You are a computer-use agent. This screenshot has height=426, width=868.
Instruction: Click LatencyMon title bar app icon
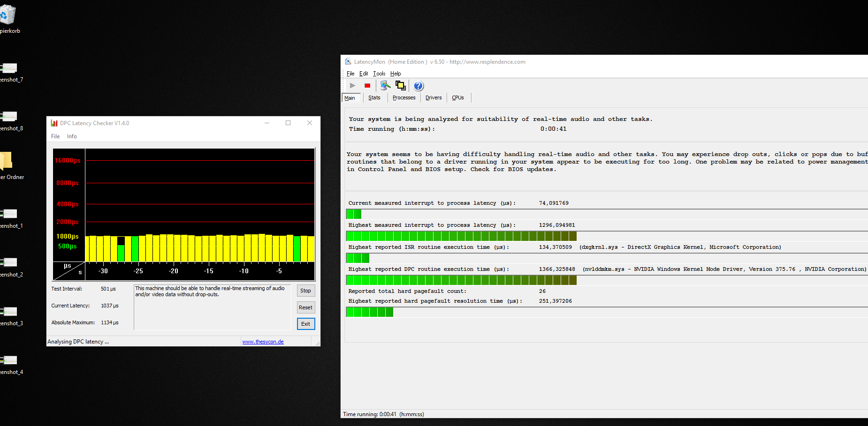[348, 62]
